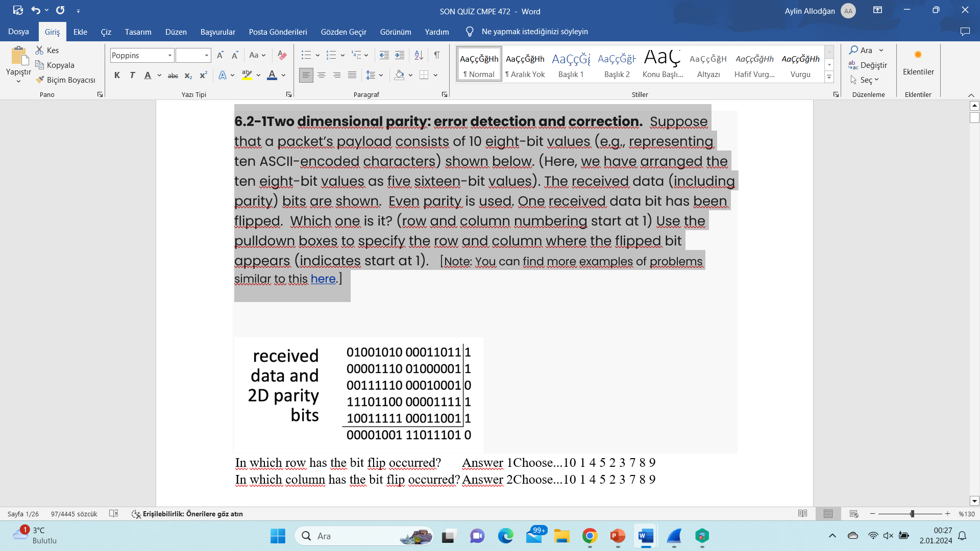Toggle paragraph marks display (¶ icon)
This screenshot has height=551, width=980.
(436, 55)
